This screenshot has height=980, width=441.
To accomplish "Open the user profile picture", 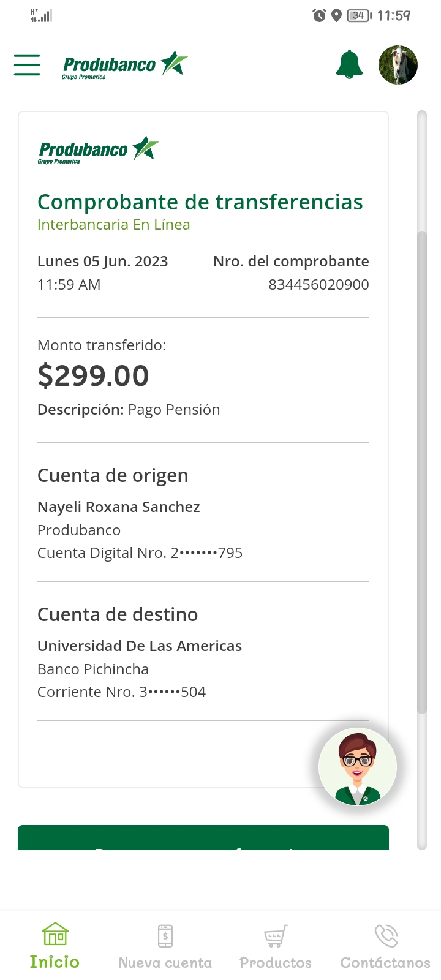I will (398, 64).
